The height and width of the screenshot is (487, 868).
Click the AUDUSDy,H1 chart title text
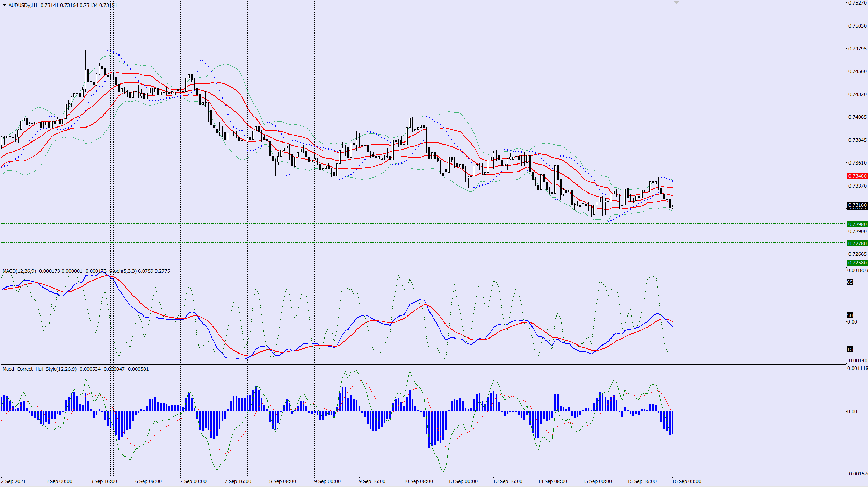coord(23,5)
